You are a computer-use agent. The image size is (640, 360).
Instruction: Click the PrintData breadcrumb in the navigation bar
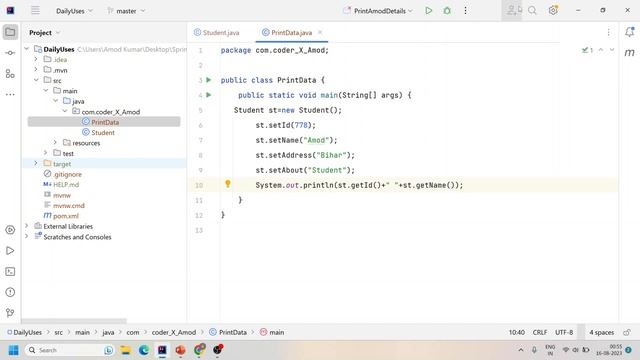click(x=228, y=332)
